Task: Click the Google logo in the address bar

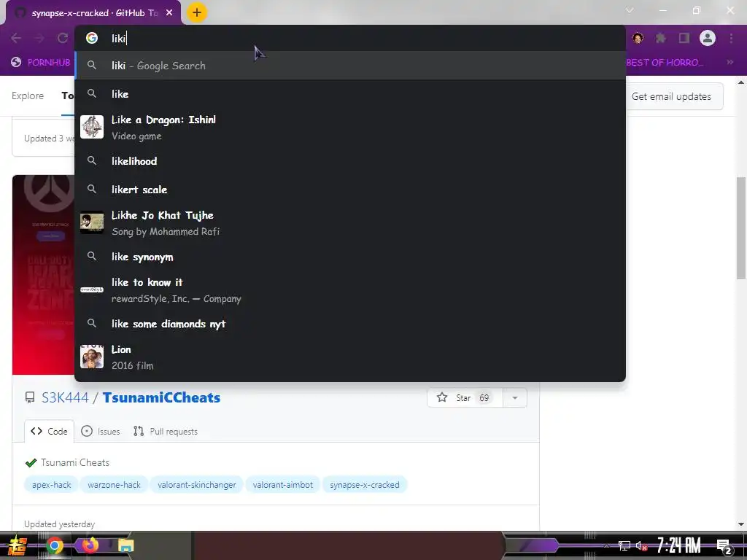Action: point(92,38)
